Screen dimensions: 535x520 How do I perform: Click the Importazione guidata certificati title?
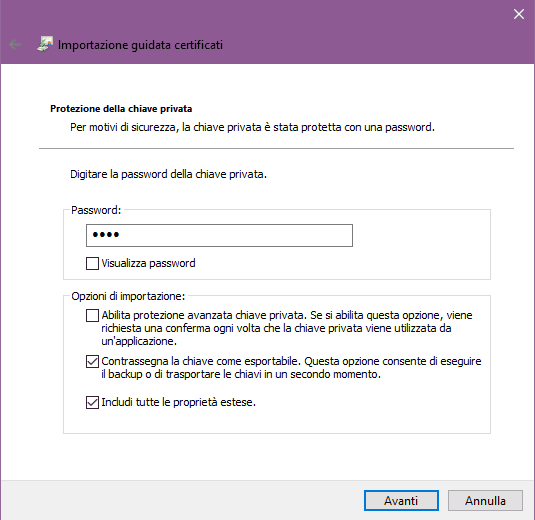click(x=140, y=45)
